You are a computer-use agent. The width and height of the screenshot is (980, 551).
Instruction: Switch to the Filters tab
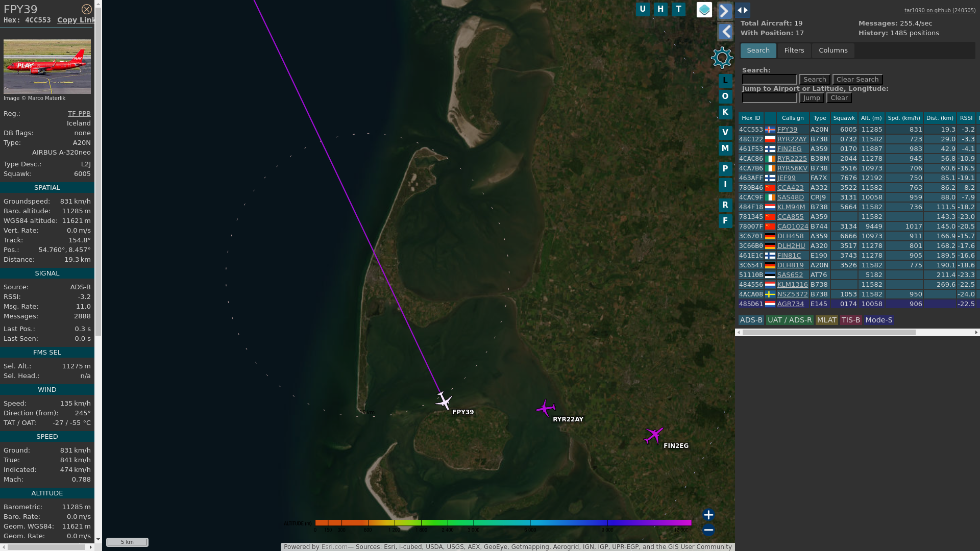(x=794, y=51)
